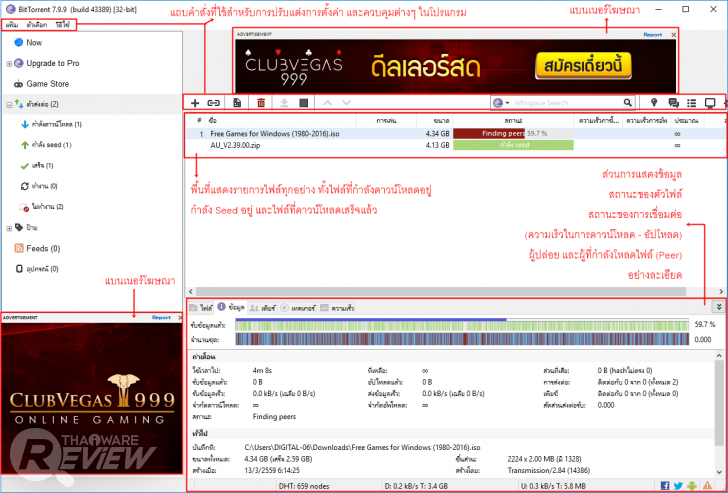The height and width of the screenshot is (493, 728).
Task: Switch to the Speed tab in detail pane
Action: pyautogui.click(x=337, y=307)
